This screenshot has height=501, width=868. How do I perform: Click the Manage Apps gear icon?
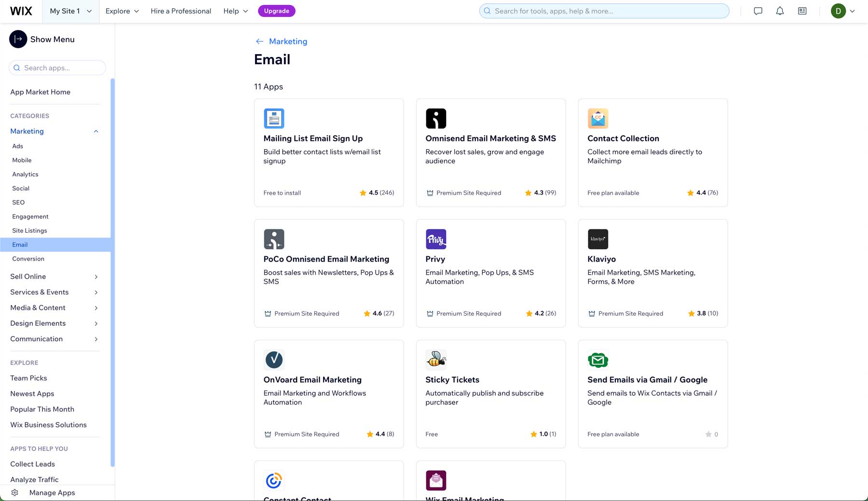(15, 492)
